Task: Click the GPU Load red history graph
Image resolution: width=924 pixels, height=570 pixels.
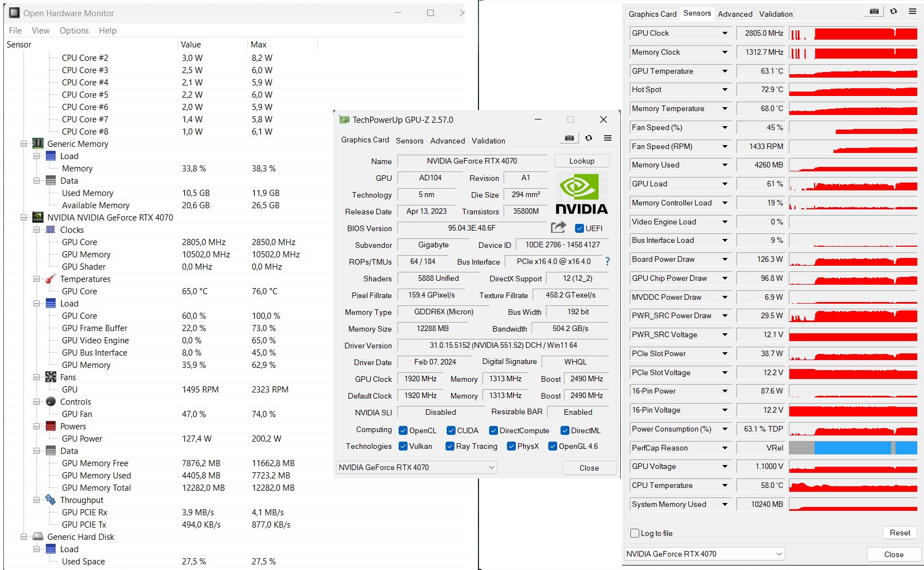Action: 853,184
